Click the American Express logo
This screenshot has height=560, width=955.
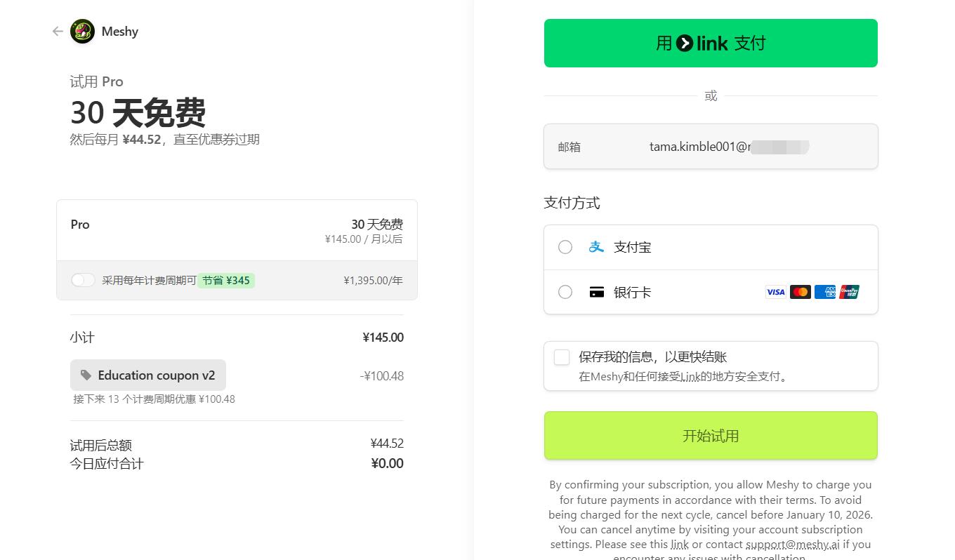point(824,292)
